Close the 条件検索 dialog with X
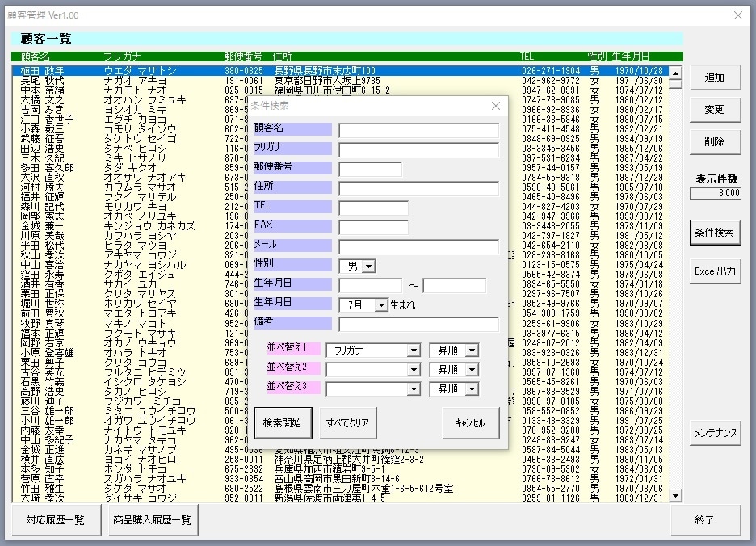The height and width of the screenshot is (546, 756). click(x=496, y=106)
